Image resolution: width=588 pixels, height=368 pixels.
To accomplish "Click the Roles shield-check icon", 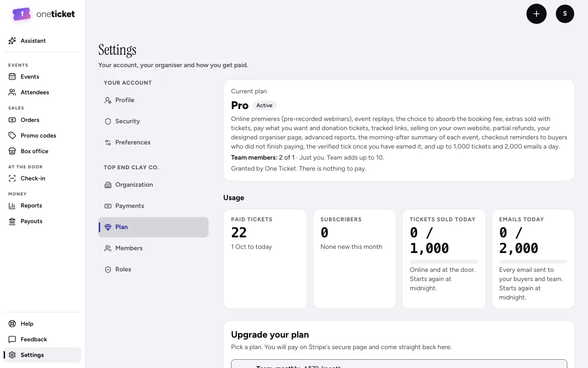I will 108,270.
